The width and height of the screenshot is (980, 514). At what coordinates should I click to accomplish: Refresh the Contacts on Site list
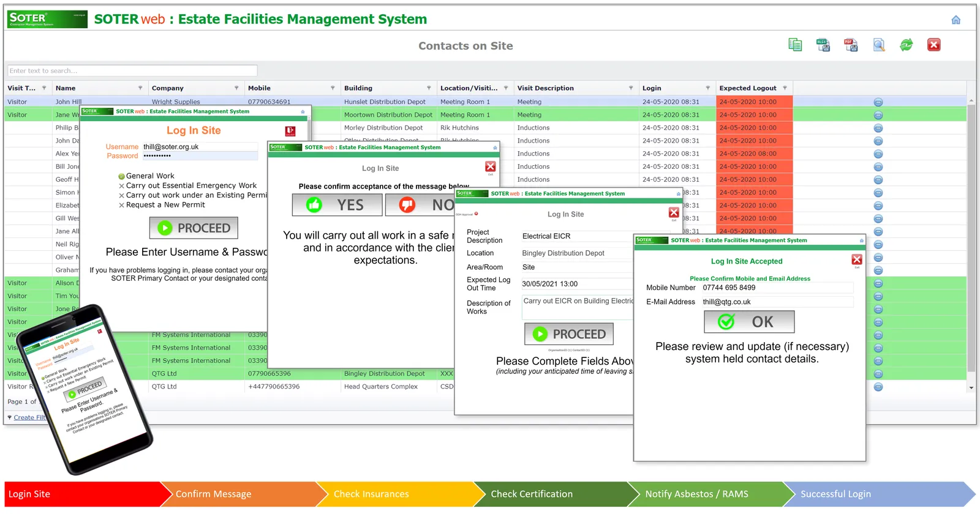pos(907,45)
